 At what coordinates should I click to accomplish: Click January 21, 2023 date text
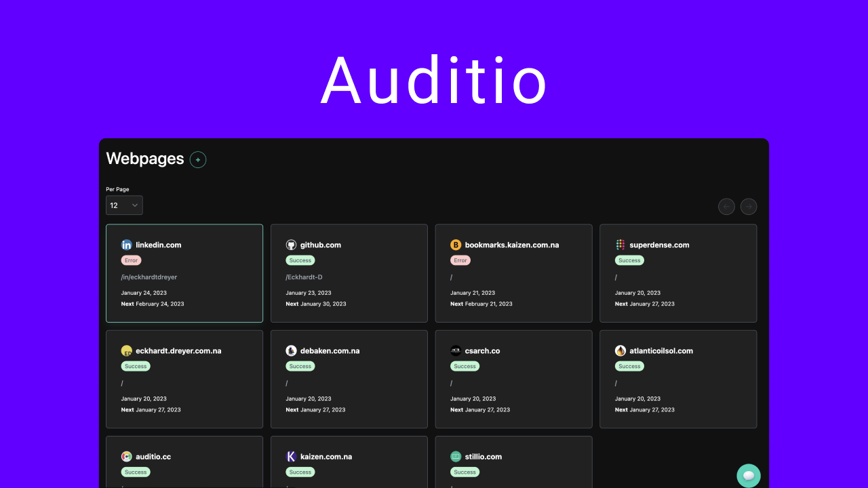(473, 293)
